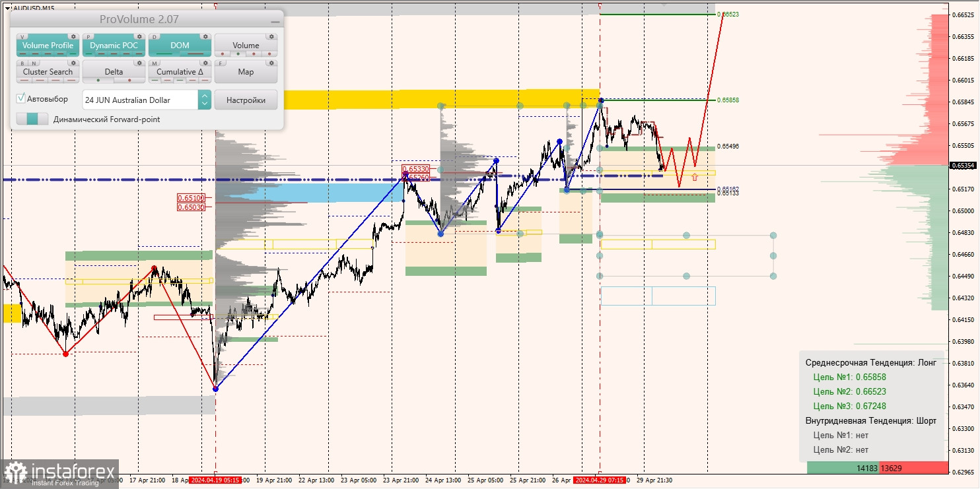The height and width of the screenshot is (489, 980).
Task: Click the F hotkey badge on Map
Action: 221,63
